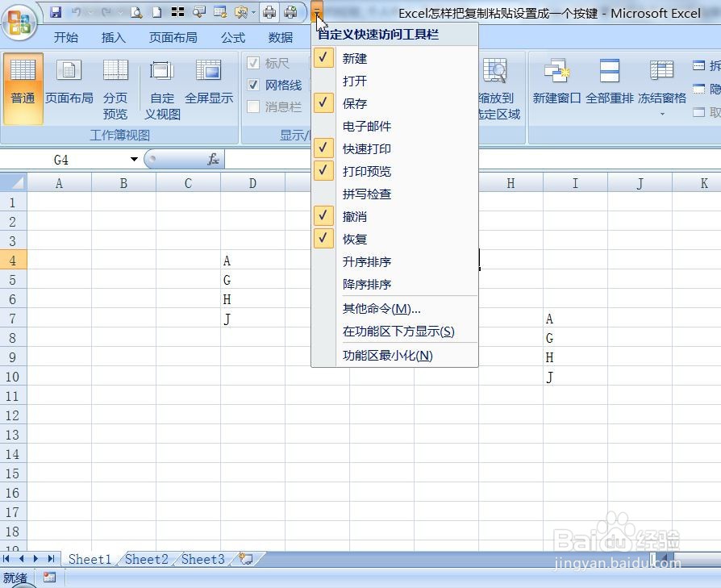Go to first sheet navigation arrow
721x588 pixels.
6,559
